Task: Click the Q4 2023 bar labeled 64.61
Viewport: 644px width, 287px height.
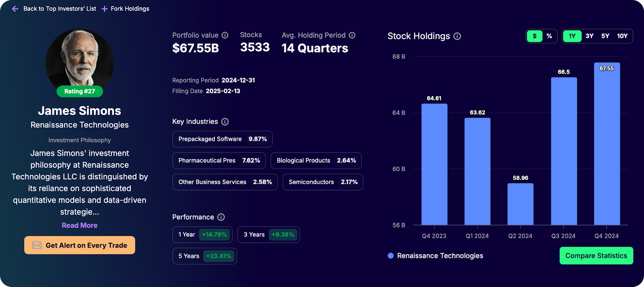Action: coord(434,164)
